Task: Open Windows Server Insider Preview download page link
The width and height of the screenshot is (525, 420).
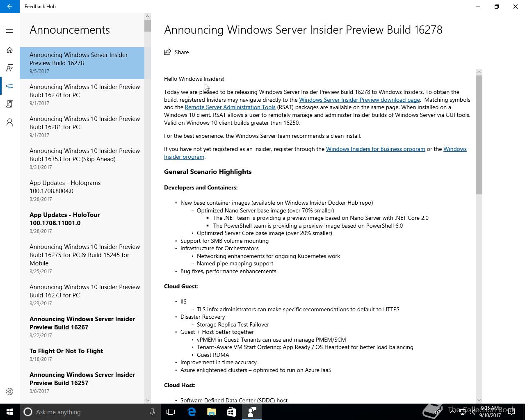Action: coord(359,100)
